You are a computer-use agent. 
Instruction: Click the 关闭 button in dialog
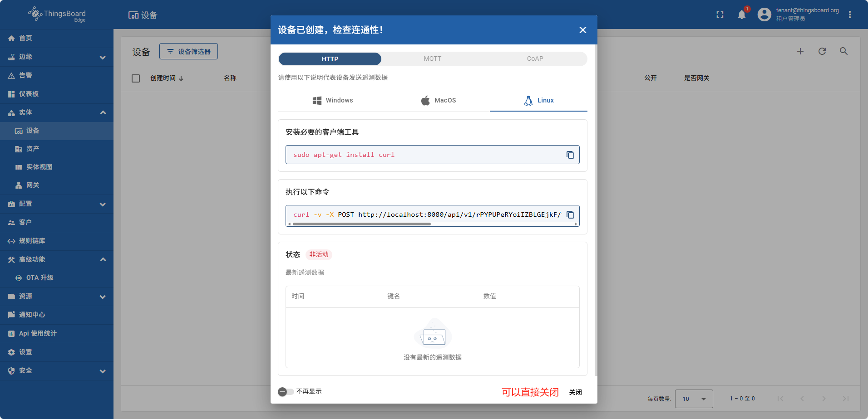575,392
